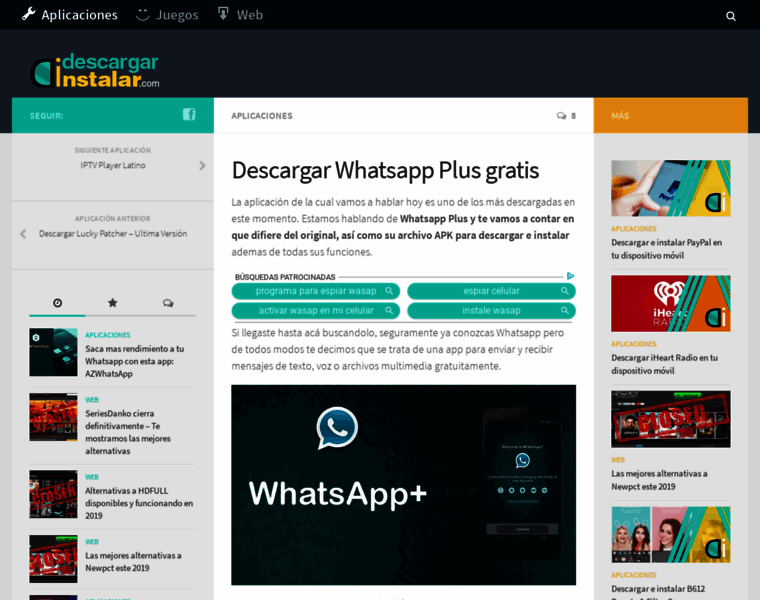Image resolution: width=760 pixels, height=600 pixels.
Task: Select the popular posts star tab
Action: 112,303
